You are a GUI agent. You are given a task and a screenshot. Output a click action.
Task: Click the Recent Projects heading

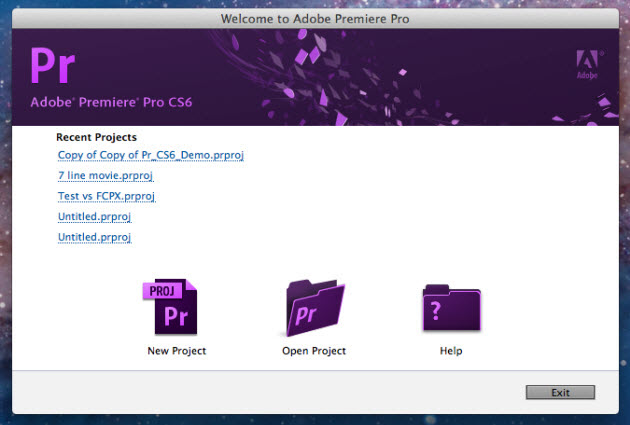point(96,137)
